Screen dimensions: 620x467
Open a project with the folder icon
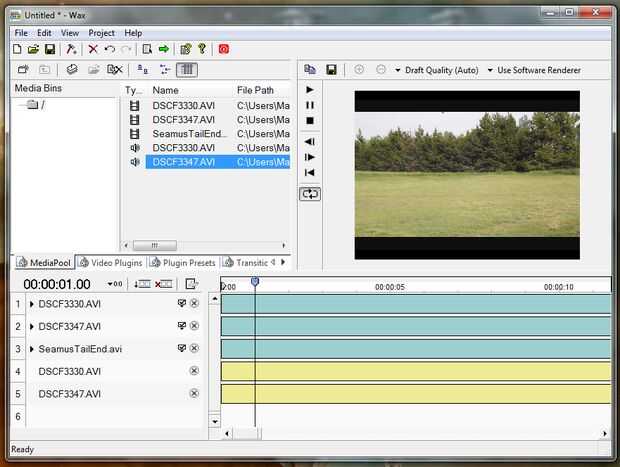tap(33, 49)
